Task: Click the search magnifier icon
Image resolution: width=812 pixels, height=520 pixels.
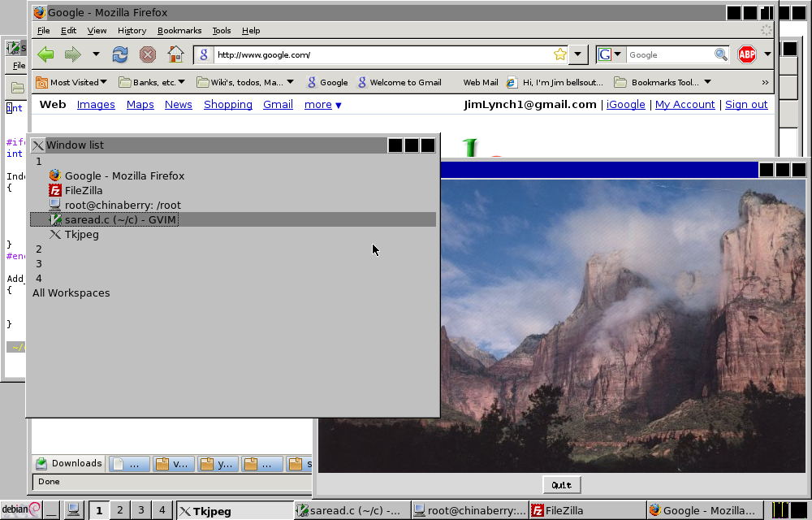Action: pyautogui.click(x=720, y=54)
